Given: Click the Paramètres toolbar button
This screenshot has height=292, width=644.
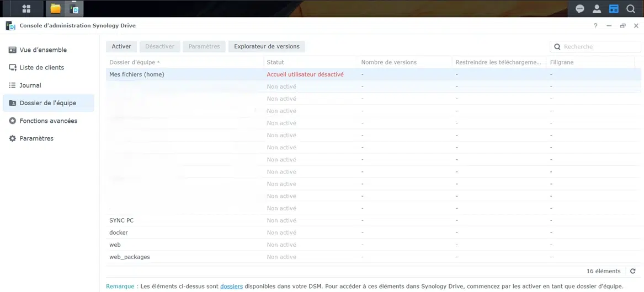Looking at the screenshot, I should coord(204,46).
